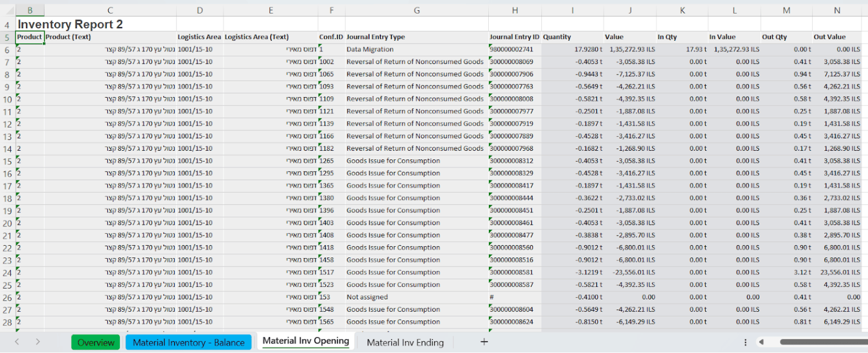This screenshot has width=868, height=353.
Task: Click horizontal scrollbar left arrow
Action: (761, 342)
